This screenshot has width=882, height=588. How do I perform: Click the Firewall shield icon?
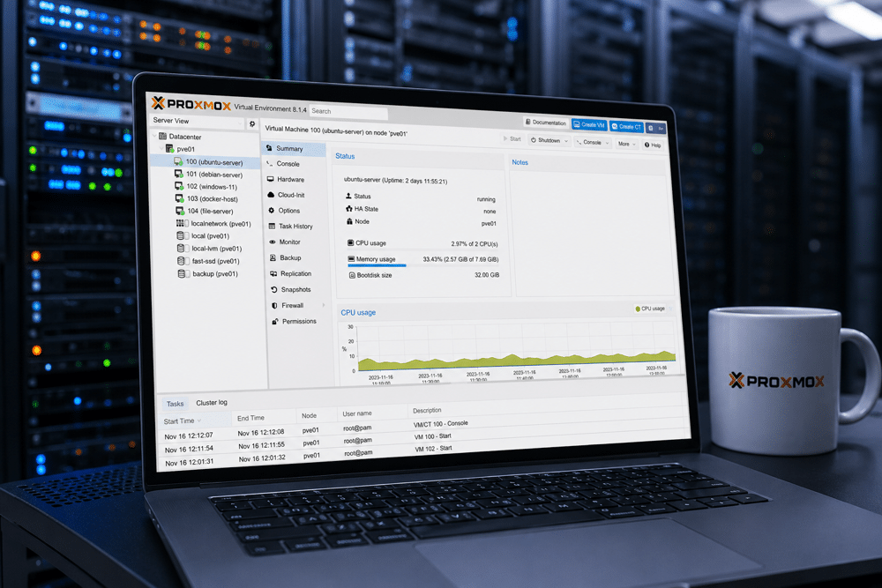(x=274, y=305)
